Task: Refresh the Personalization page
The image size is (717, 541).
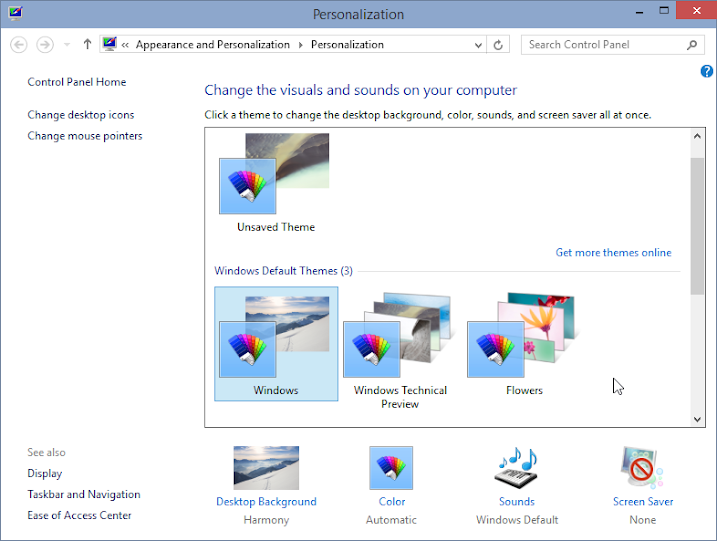Action: click(x=498, y=45)
